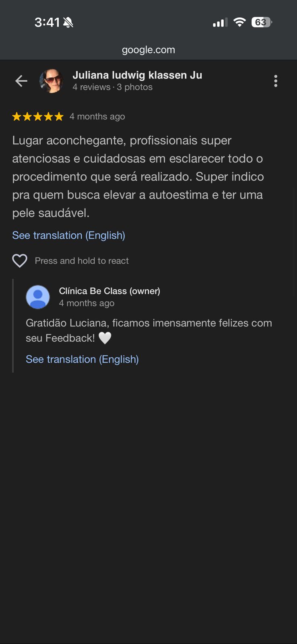Viewport: 297px width, 644px height.
Task: Tap the "Press and hold to react" label
Action: pos(82,261)
